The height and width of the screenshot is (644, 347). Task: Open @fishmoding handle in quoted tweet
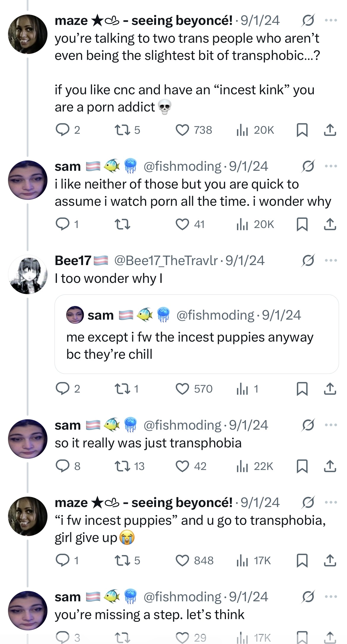tap(215, 315)
